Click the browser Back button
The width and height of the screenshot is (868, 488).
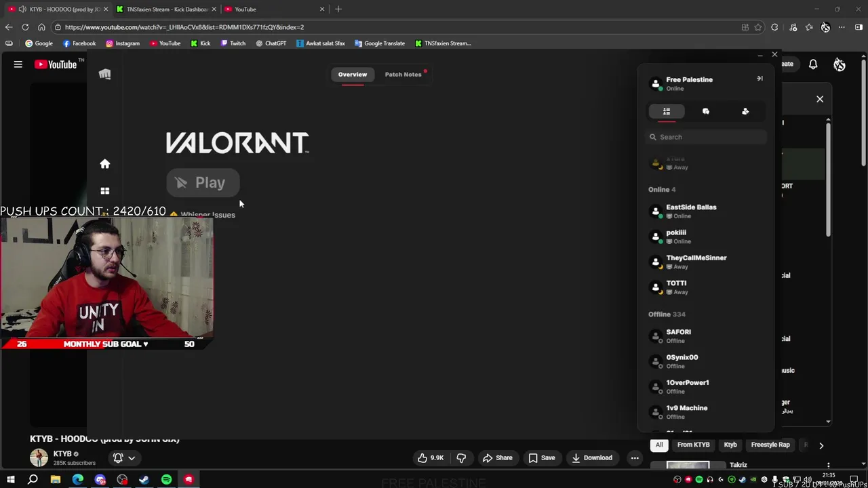tap(9, 27)
